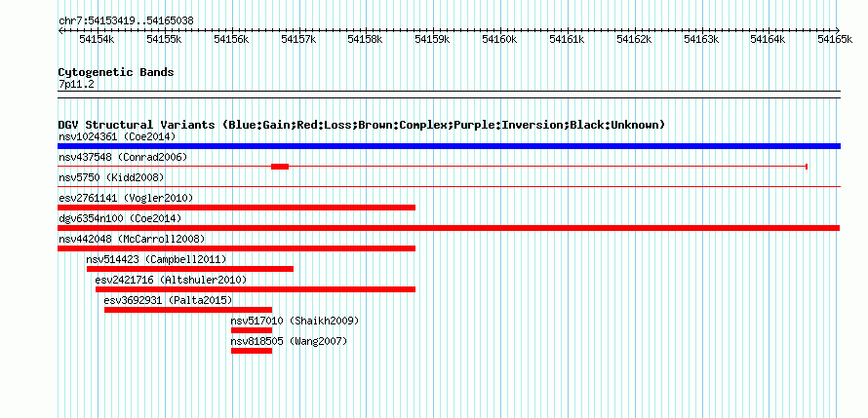Click the nsv514423 (Campbell2011) label

click(x=157, y=259)
